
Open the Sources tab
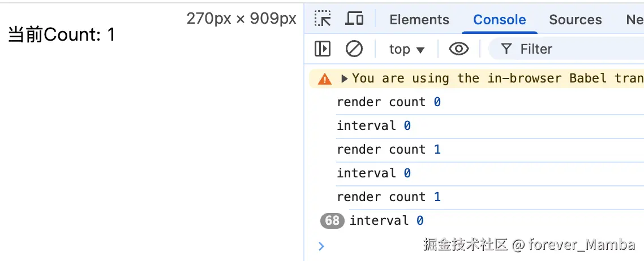click(x=575, y=19)
